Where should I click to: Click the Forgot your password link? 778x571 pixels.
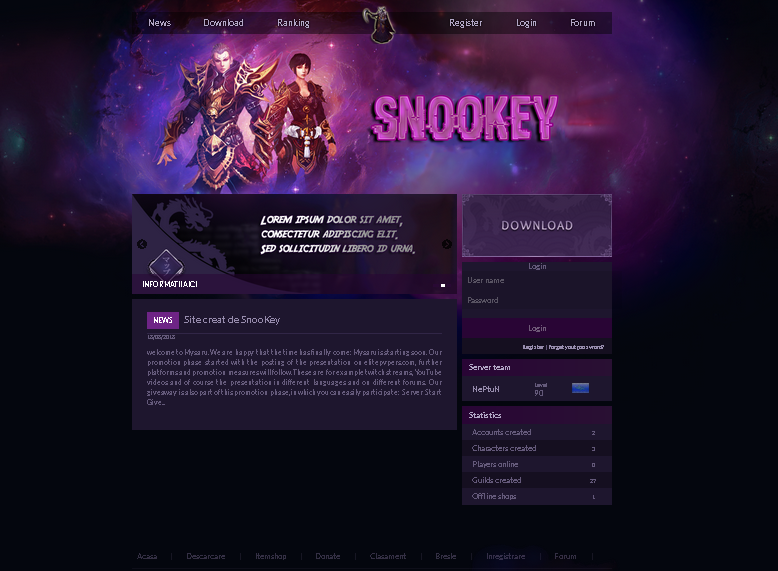(x=576, y=347)
